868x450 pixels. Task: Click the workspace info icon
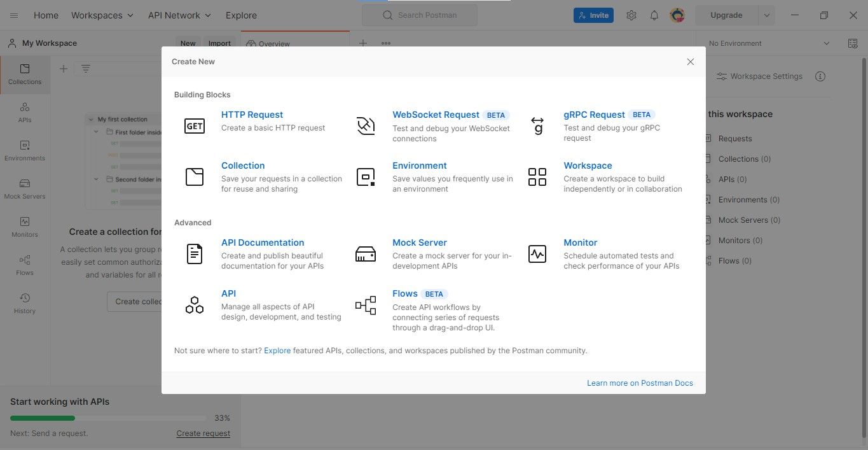pyautogui.click(x=820, y=76)
